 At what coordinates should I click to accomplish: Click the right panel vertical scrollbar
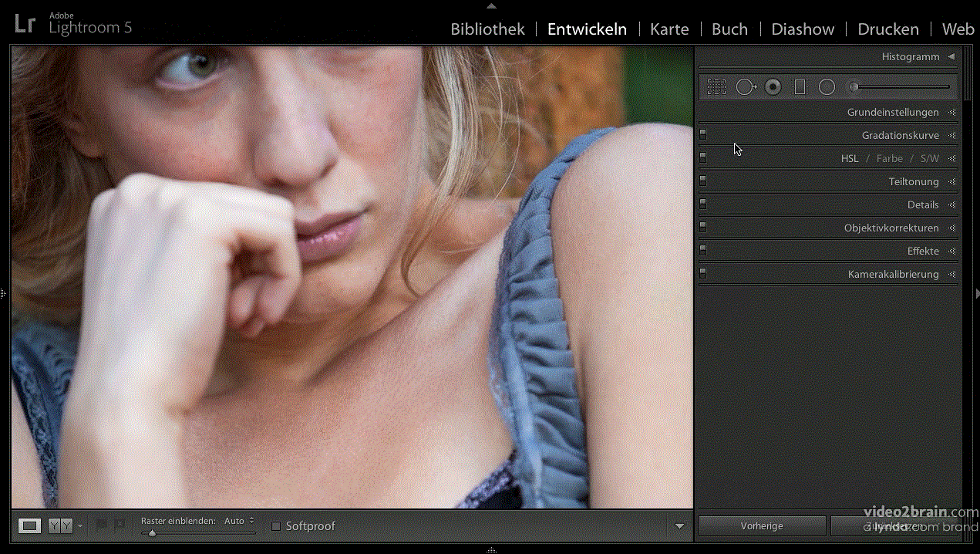pos(968,73)
